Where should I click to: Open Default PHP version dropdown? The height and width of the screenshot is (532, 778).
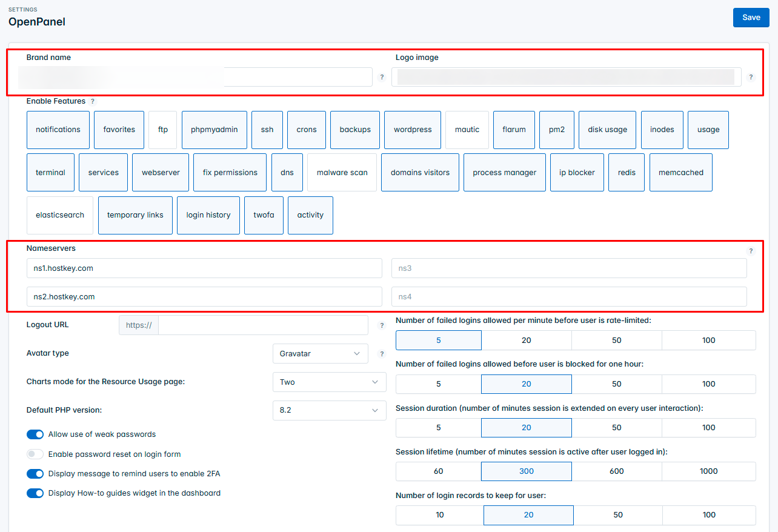(x=329, y=410)
